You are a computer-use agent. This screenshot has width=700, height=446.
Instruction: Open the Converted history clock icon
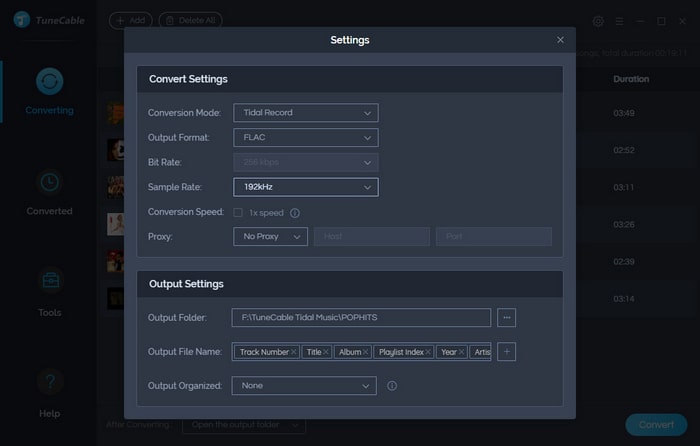(49, 182)
